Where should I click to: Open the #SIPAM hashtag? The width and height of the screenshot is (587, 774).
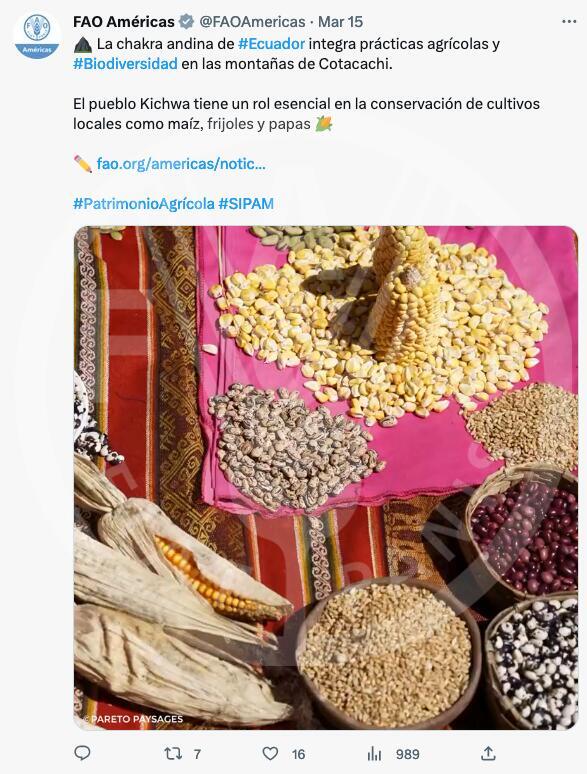point(246,204)
